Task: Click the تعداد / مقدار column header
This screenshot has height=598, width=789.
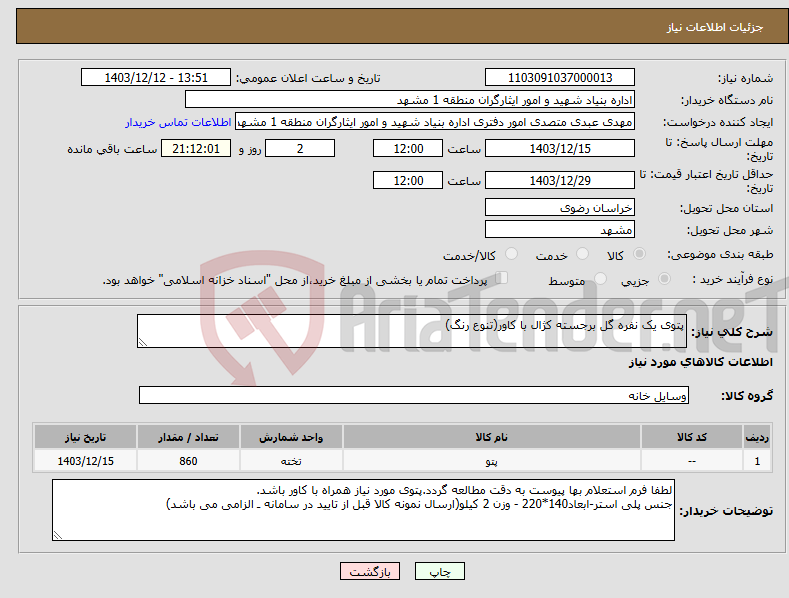Action: [x=188, y=437]
